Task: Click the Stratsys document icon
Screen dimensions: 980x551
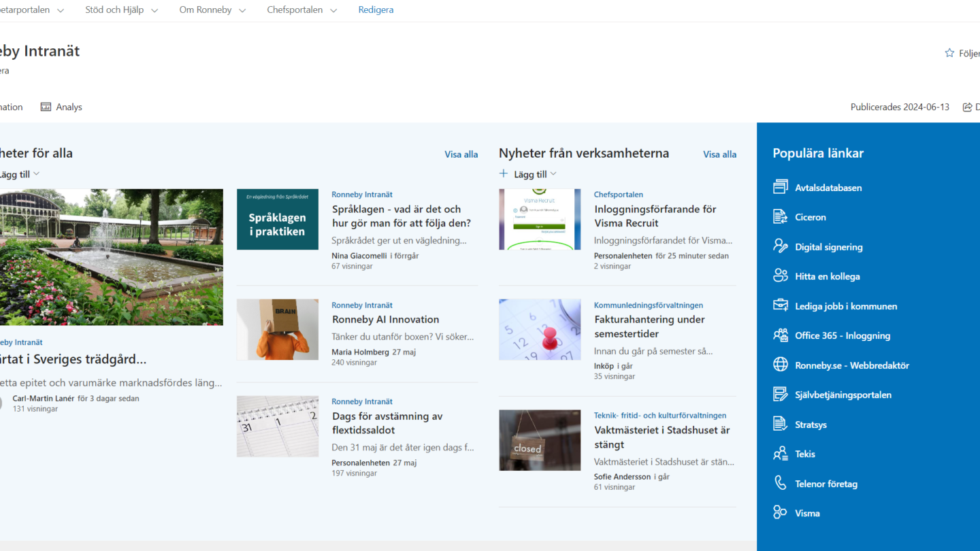Action: 780,424
